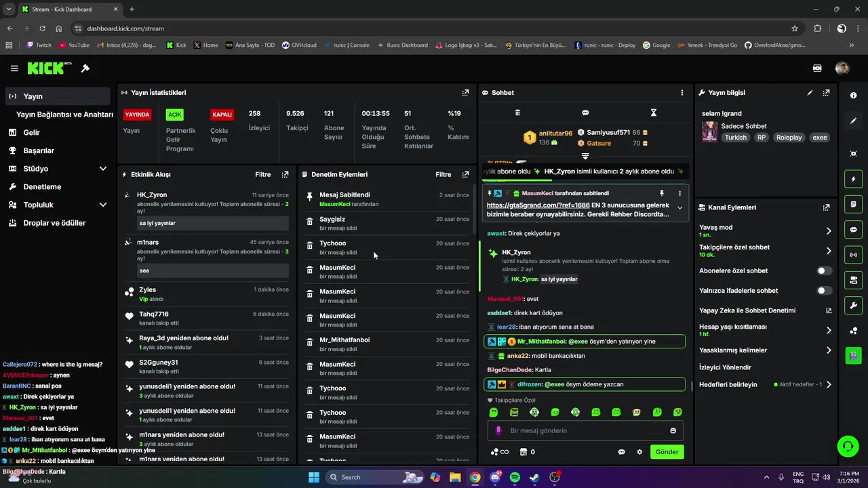Click the broadcast signal icon in right sidebar
The width and height of the screenshot is (868, 488).
853,255
